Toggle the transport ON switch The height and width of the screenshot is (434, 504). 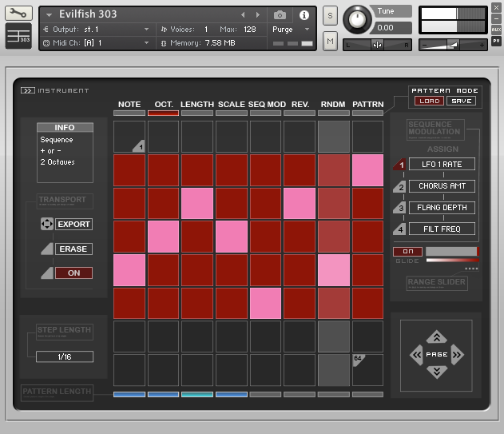point(73,273)
